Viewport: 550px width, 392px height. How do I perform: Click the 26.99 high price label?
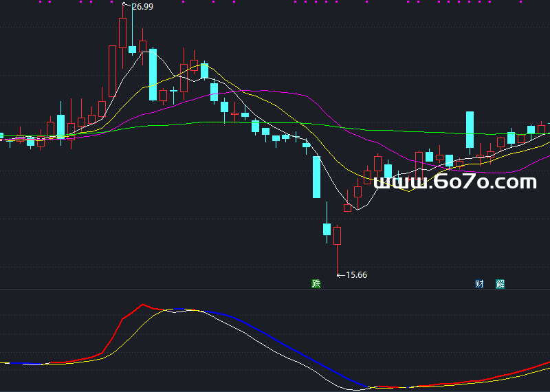(x=142, y=6)
